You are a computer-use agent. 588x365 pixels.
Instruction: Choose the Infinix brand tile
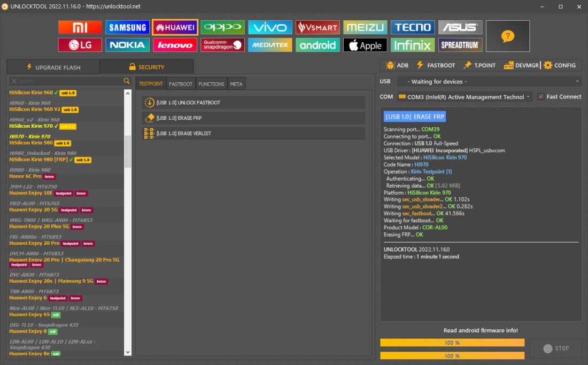(x=413, y=45)
